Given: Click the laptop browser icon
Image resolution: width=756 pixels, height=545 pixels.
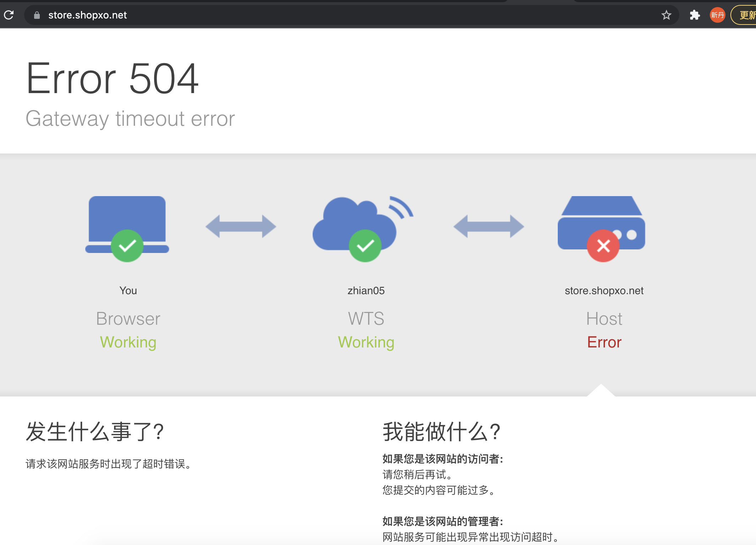Looking at the screenshot, I should coord(127,225).
